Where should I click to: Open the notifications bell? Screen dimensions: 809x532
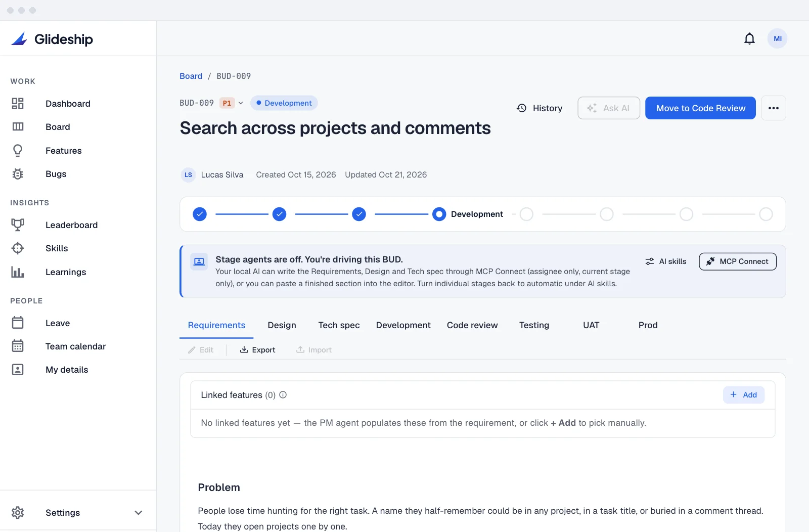tap(749, 38)
